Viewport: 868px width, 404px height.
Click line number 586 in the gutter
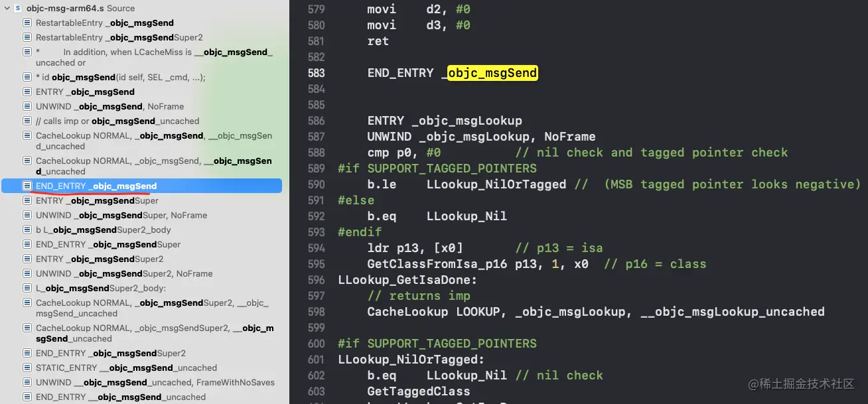(x=317, y=121)
